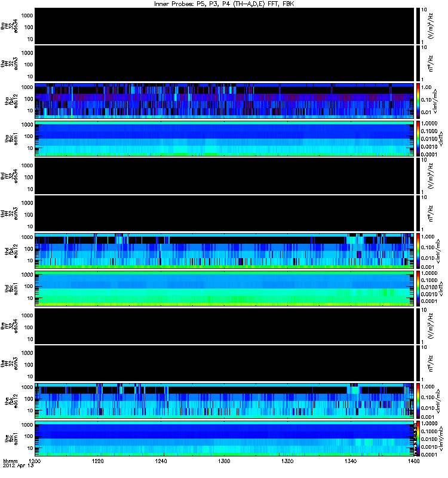Click the 1300 time axis label
Viewport: 448px width, 478px height.
click(224, 461)
